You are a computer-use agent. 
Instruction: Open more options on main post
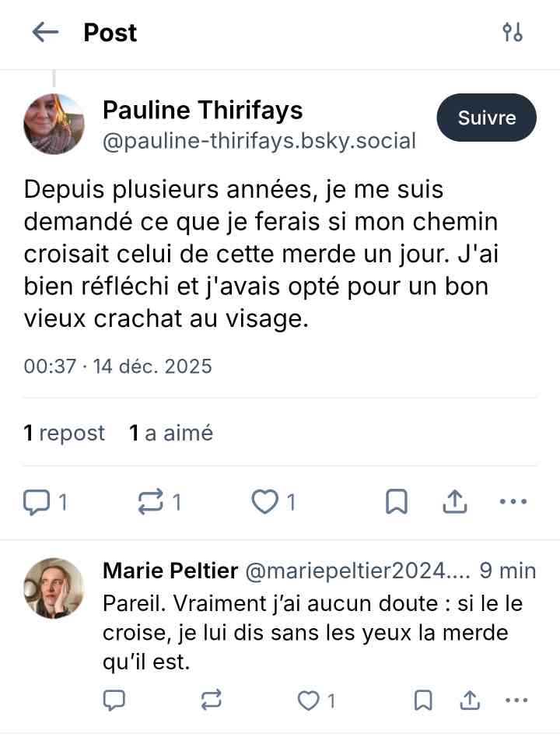click(513, 502)
